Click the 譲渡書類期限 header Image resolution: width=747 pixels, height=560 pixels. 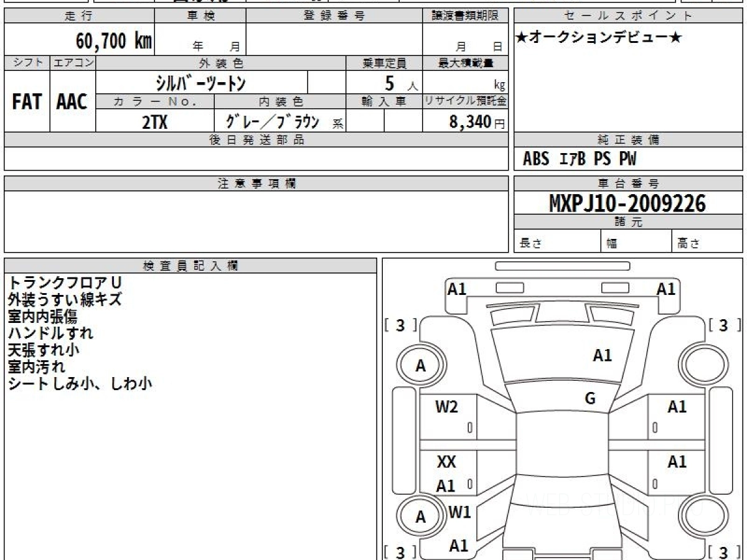(466, 16)
